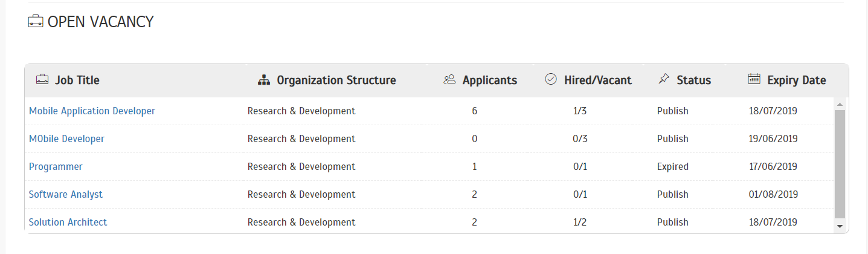Click the Expiry Date column header
The width and height of the screenshot is (868, 254).
797,80
